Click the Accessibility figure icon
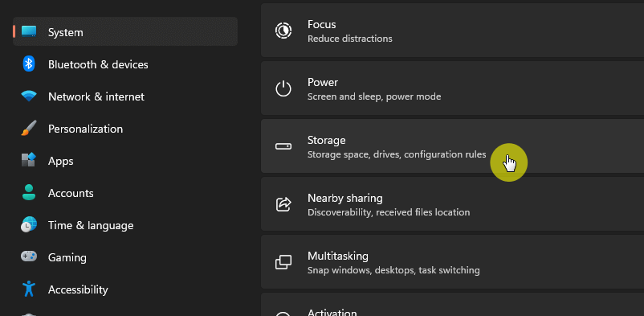 pyautogui.click(x=29, y=289)
